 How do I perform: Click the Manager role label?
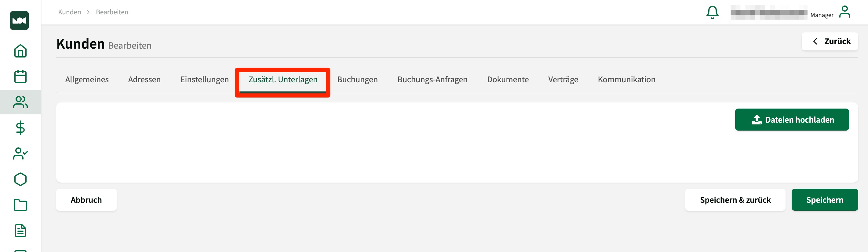coord(822,15)
